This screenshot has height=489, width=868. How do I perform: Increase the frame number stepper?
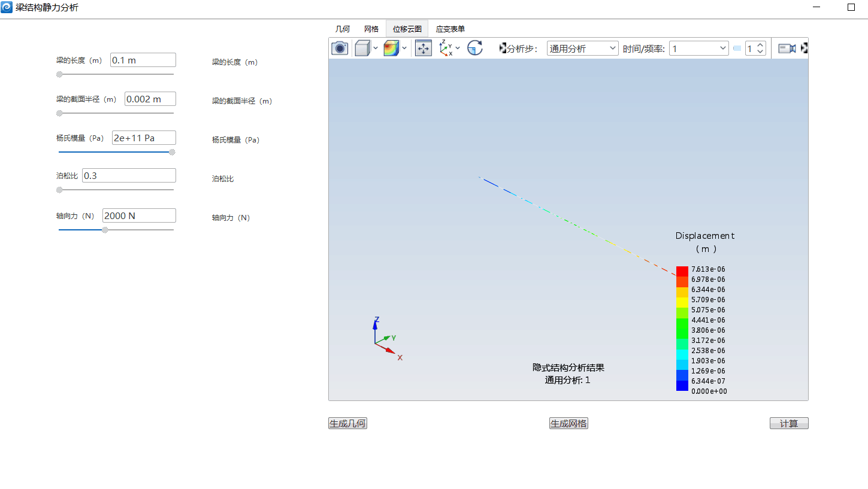pyautogui.click(x=760, y=45)
